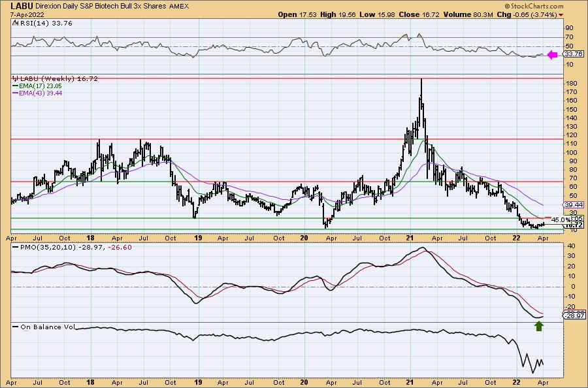Click the 18 year label under the price chart

(90, 238)
